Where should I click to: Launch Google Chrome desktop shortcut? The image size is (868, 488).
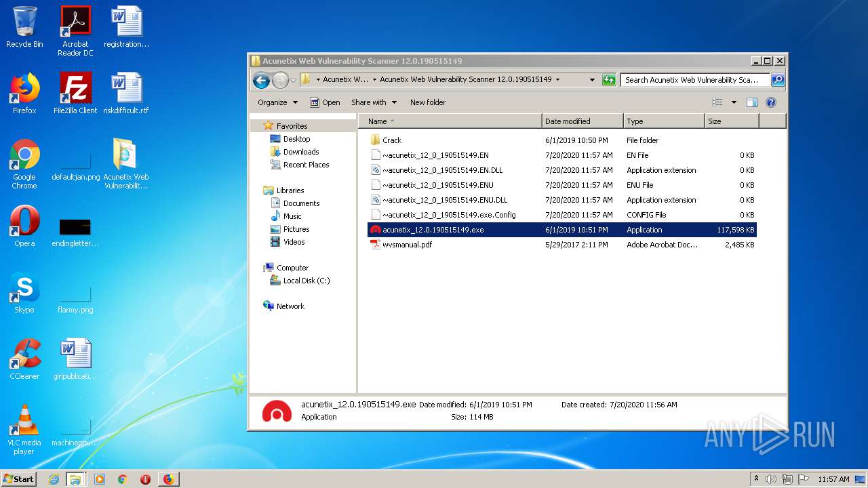[x=24, y=164]
